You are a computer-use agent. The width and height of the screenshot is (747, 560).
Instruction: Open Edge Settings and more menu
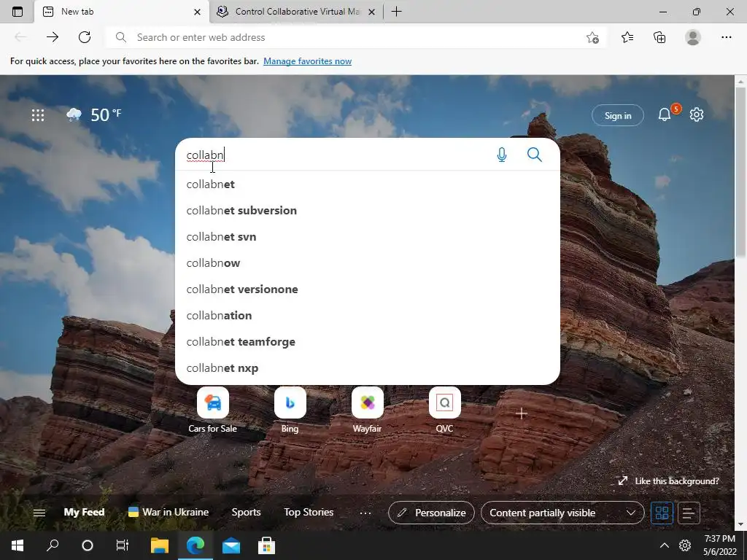point(726,37)
